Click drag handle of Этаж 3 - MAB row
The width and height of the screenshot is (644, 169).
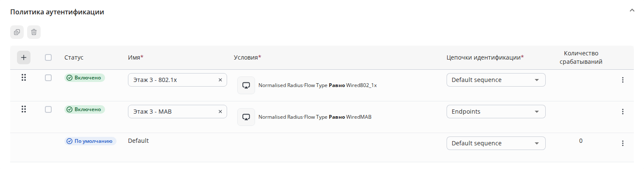[24, 109]
